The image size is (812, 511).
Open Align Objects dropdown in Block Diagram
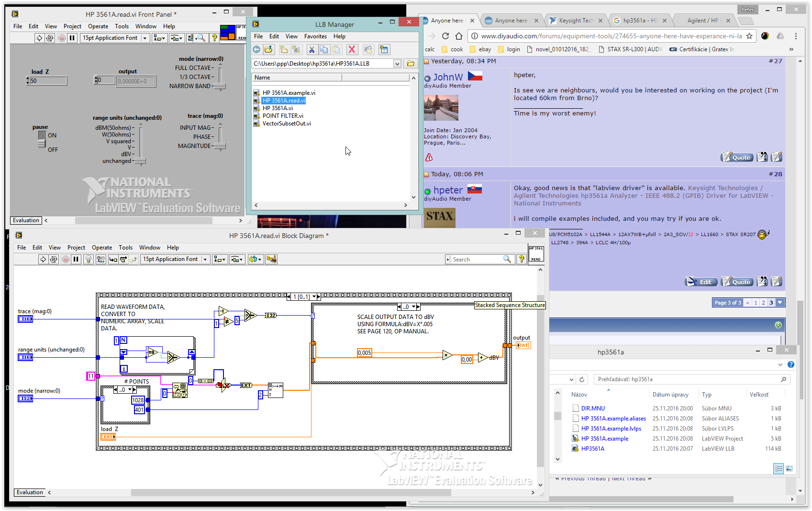click(220, 259)
